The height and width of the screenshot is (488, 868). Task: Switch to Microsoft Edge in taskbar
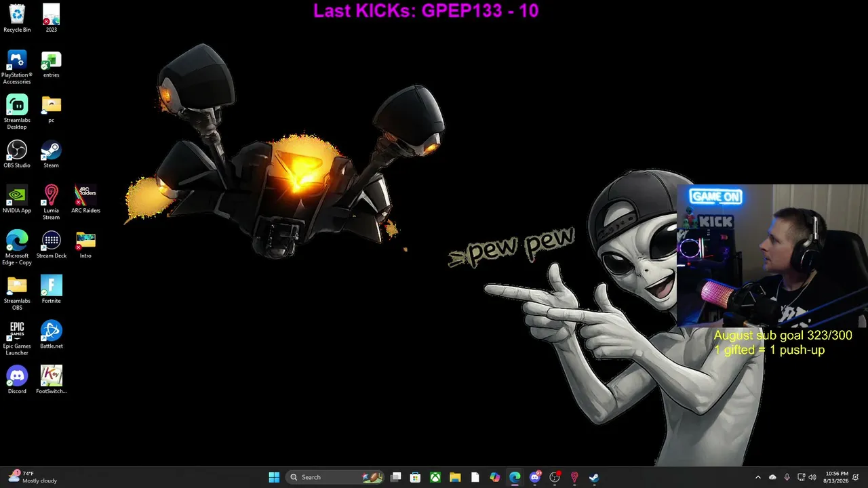pyautogui.click(x=515, y=477)
